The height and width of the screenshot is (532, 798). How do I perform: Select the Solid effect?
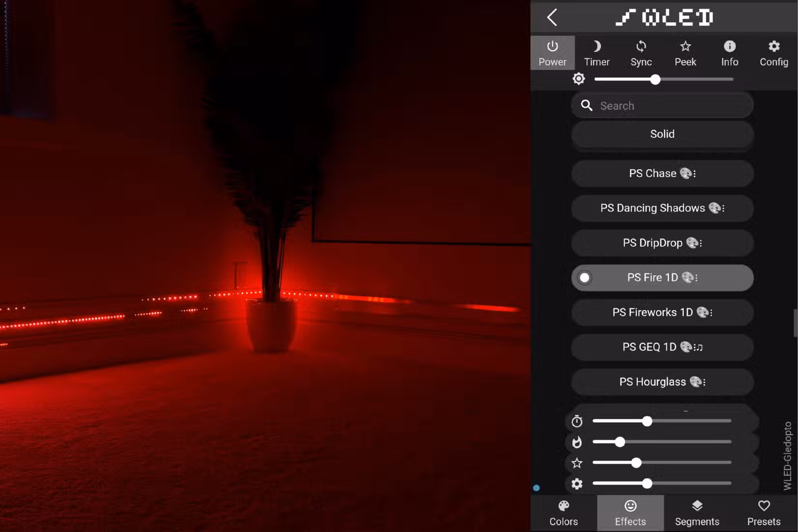point(662,134)
